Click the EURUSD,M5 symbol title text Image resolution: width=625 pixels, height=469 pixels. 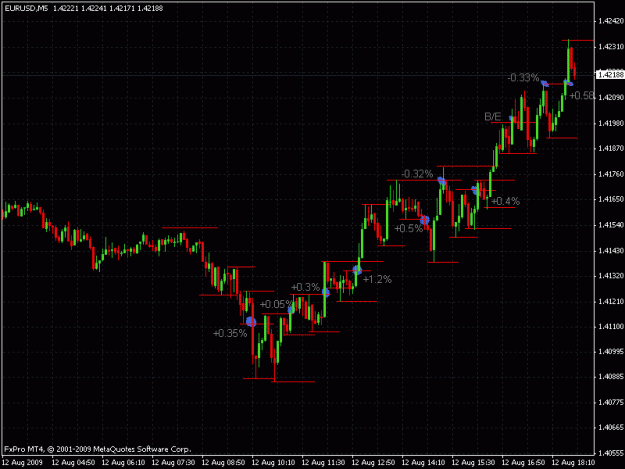[x=26, y=8]
